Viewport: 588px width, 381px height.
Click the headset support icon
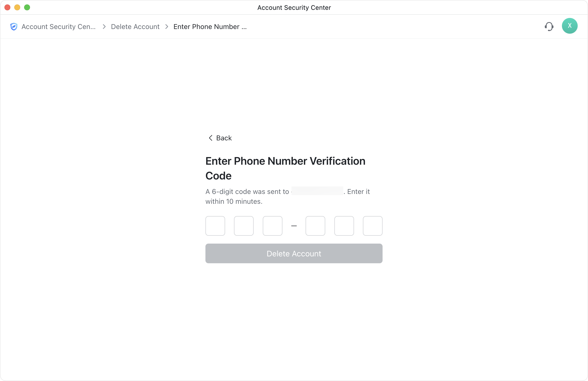tap(549, 26)
